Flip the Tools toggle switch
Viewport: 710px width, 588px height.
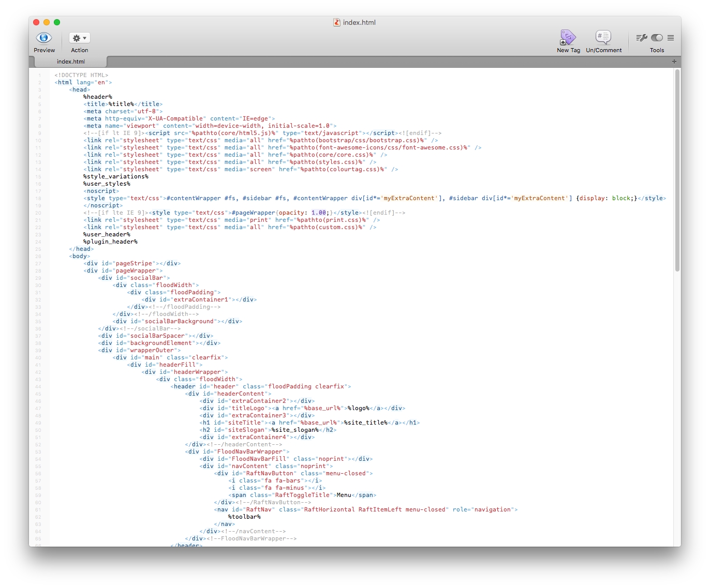657,38
